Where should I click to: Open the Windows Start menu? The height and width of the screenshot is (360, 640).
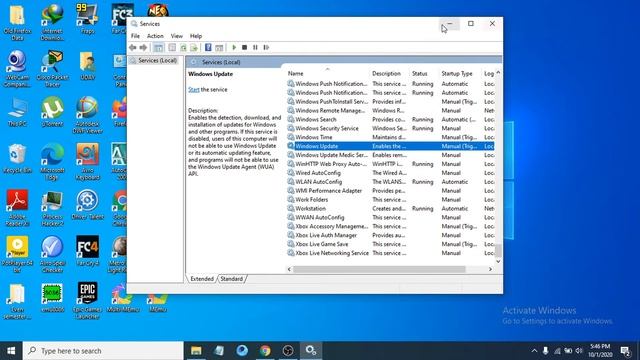tap(11, 351)
